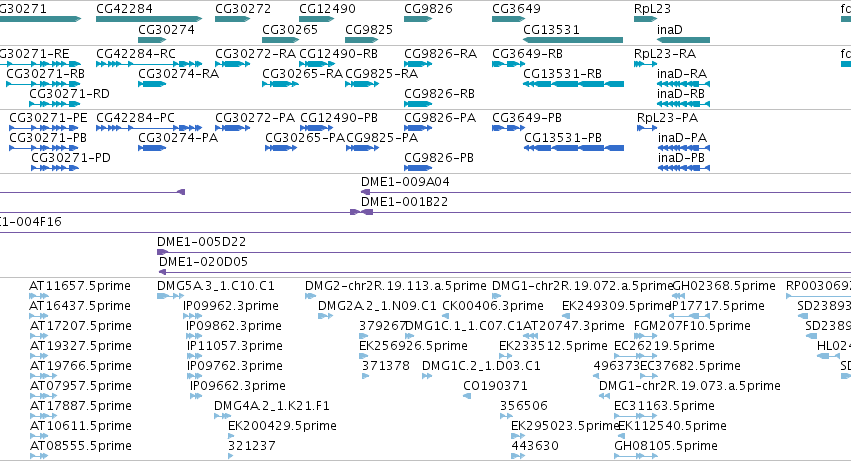
Task: Click the RpL23 gene glyph
Action: point(645,19)
